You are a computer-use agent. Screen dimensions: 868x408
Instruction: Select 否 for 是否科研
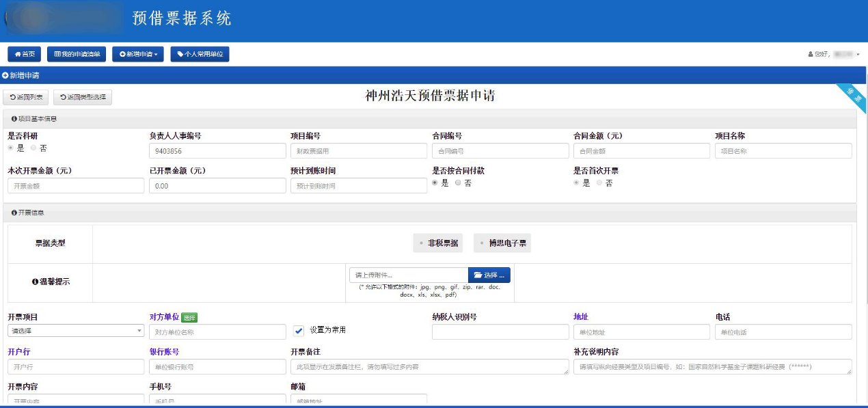(x=34, y=148)
